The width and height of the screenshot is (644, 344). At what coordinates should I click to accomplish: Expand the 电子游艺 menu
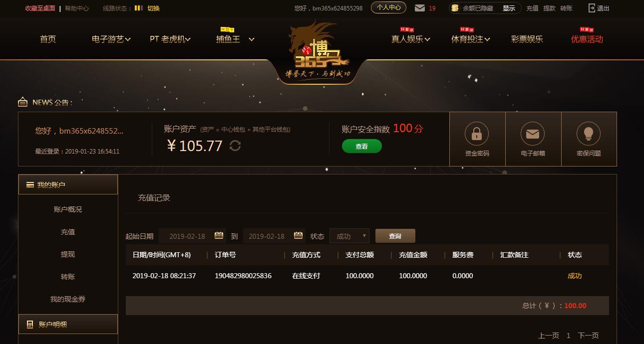tap(111, 39)
